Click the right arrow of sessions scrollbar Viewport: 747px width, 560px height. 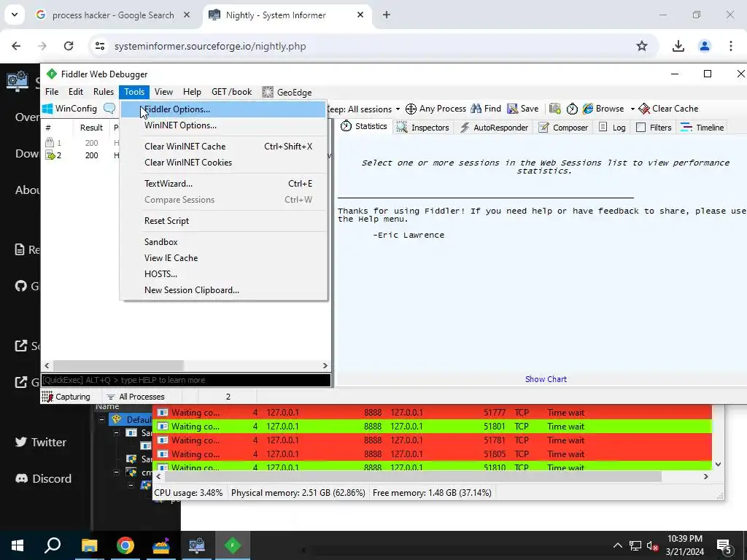coord(325,366)
